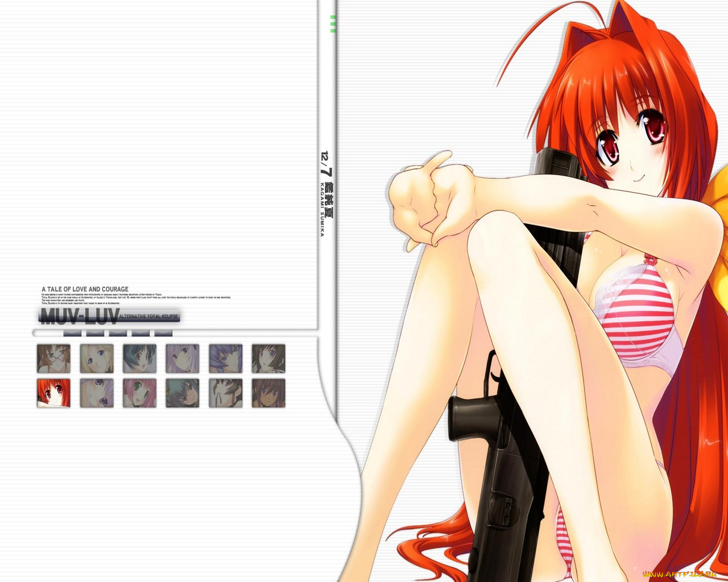Pick the top-right dark-haired girl thumbnail

click(268, 359)
